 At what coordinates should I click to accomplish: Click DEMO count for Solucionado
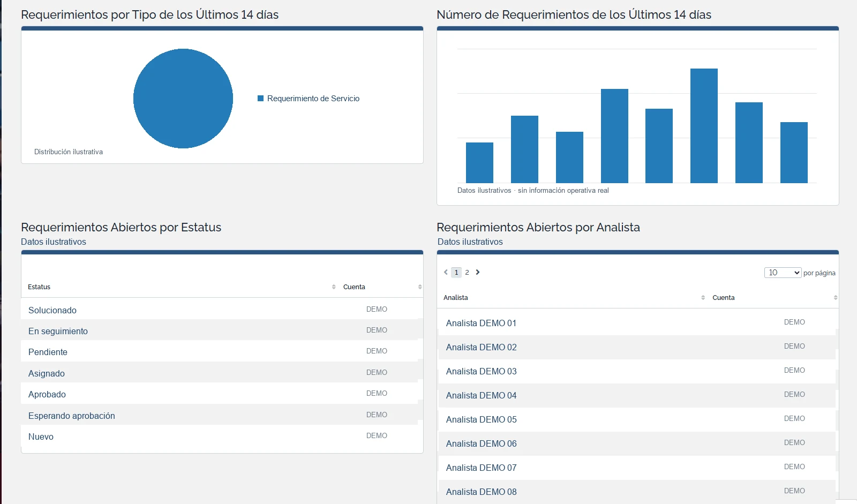click(377, 309)
